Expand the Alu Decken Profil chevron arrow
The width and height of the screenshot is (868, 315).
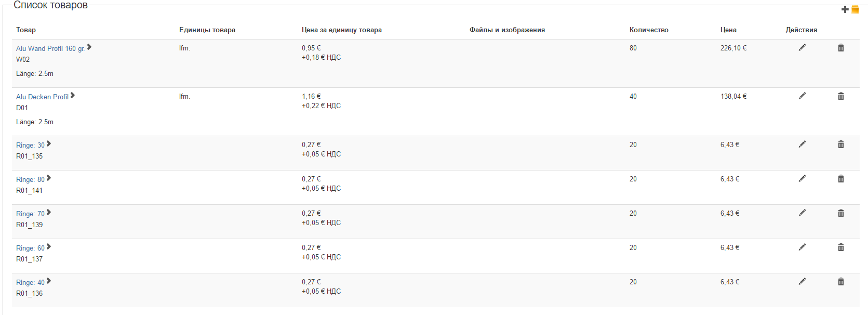point(73,96)
